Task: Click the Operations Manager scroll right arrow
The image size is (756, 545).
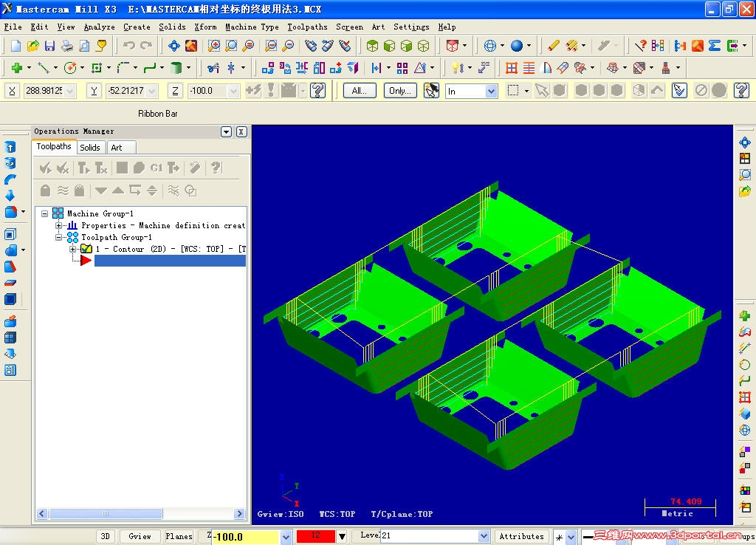Action: click(240, 514)
